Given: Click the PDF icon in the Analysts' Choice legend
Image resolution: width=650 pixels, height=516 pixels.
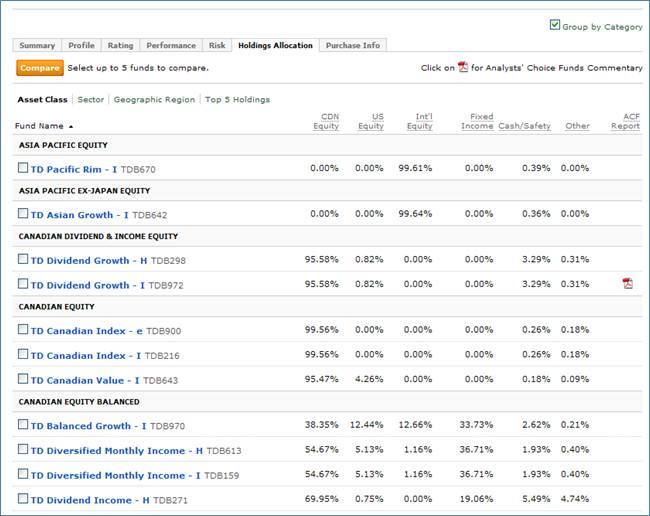Looking at the screenshot, I should tap(463, 67).
